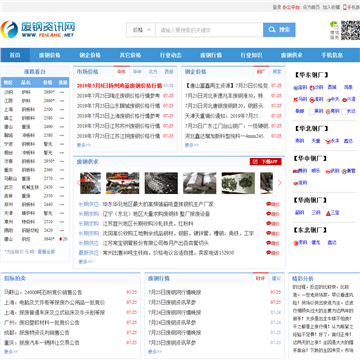Image resolution: width=360 pixels, height=360 pixels.
Task: Click the second scrap steel photo thumbnail
Action: (x=123, y=183)
